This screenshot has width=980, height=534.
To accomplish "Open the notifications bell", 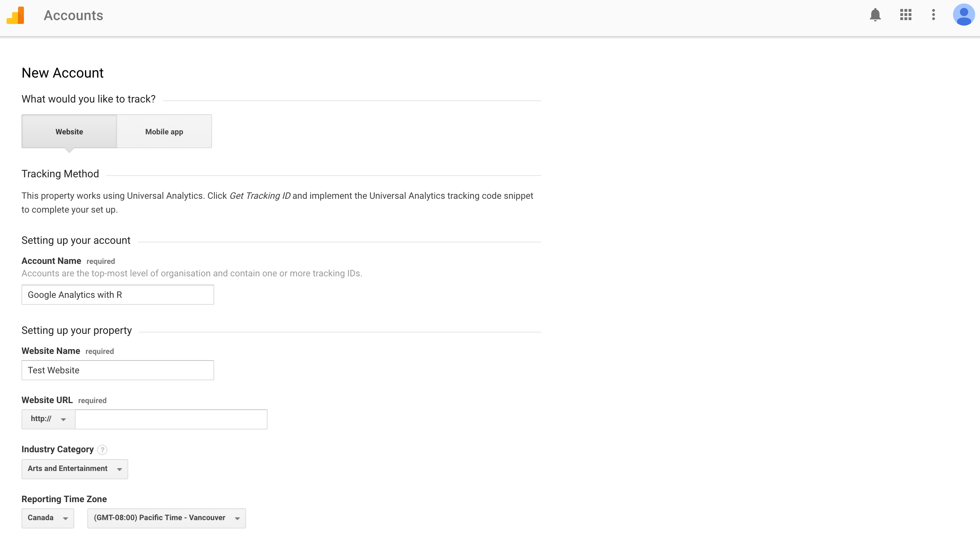I will (875, 15).
